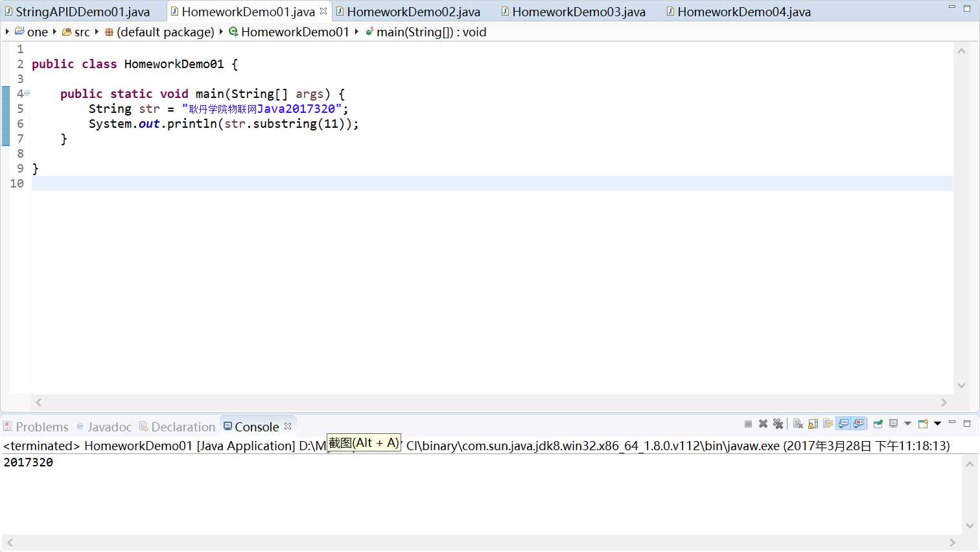Switch to HomeworkDemo03.java tab

pos(579,12)
